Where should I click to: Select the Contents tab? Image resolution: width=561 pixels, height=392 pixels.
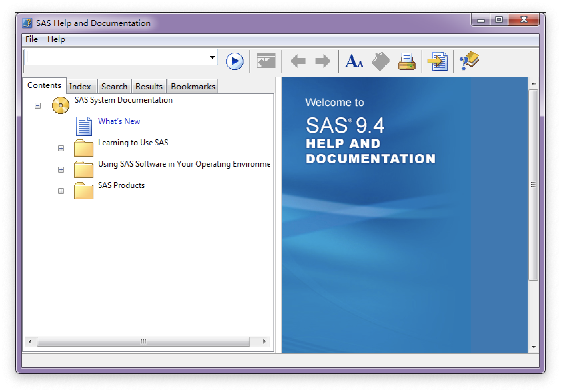point(44,85)
